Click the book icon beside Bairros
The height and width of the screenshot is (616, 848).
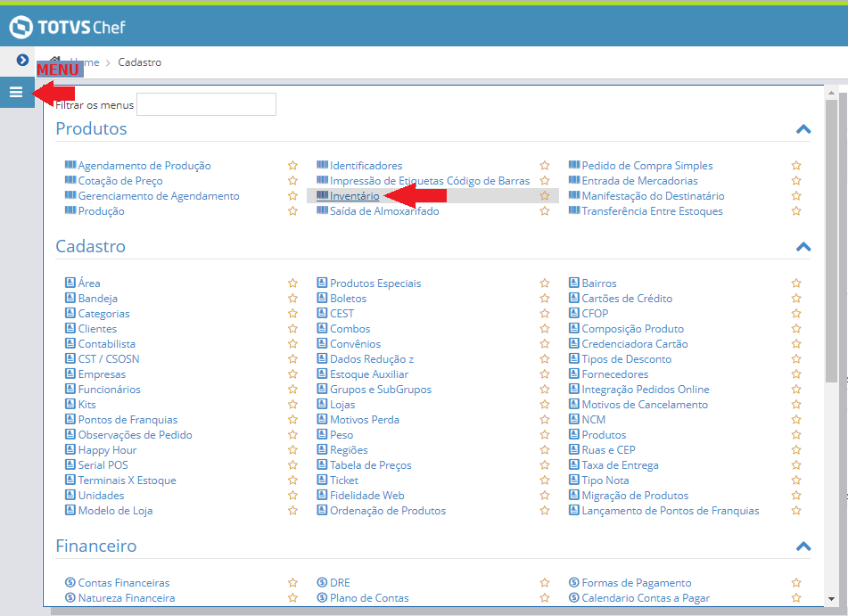click(574, 283)
